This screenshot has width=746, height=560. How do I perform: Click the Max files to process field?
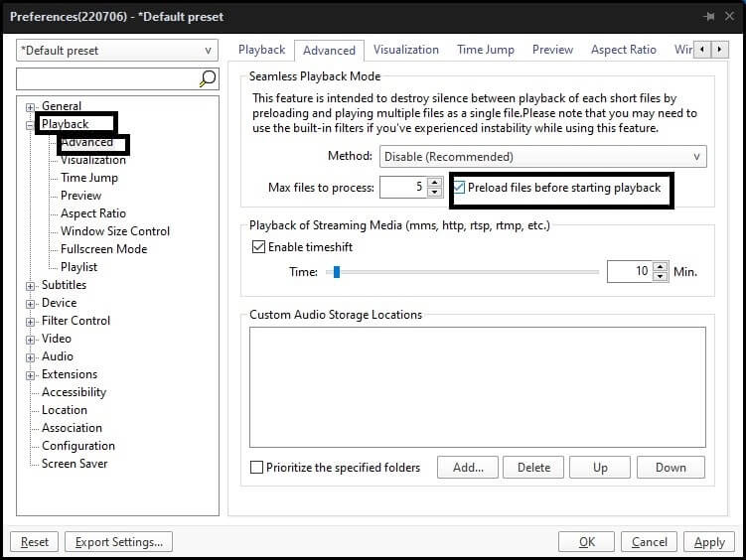pos(403,187)
